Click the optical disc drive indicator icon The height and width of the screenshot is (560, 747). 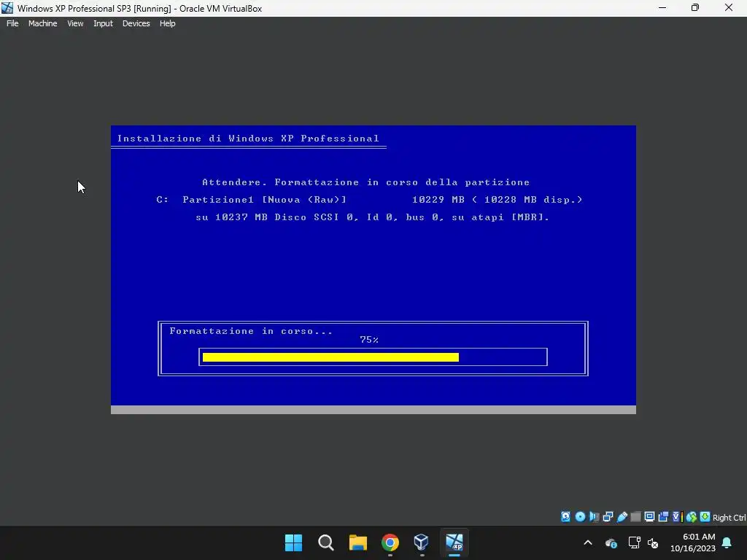(580, 517)
